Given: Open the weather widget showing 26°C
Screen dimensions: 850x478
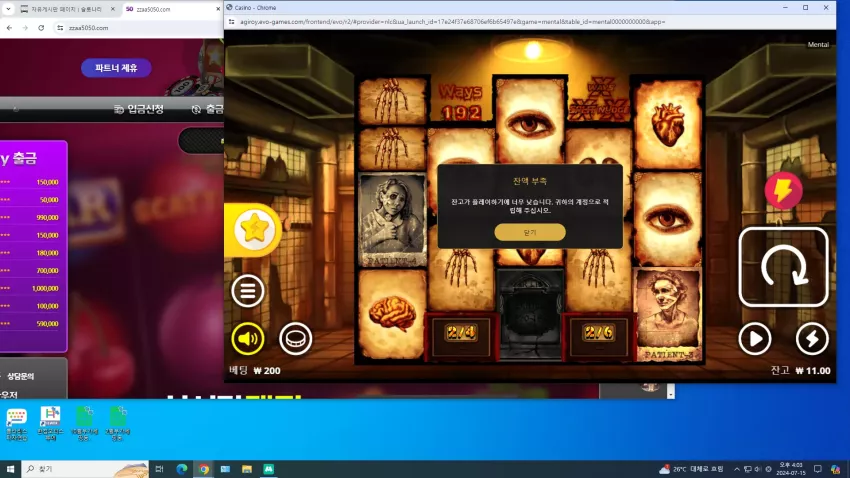Looking at the screenshot, I should (x=691, y=469).
